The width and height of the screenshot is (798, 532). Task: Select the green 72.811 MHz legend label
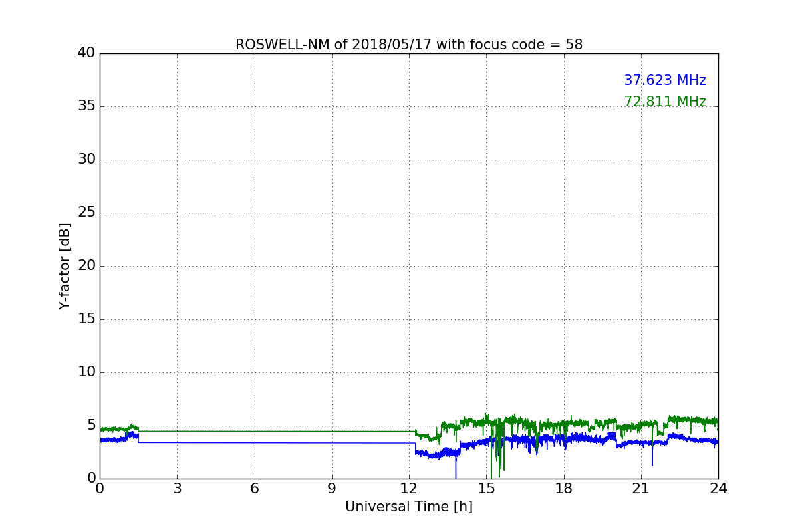point(665,102)
